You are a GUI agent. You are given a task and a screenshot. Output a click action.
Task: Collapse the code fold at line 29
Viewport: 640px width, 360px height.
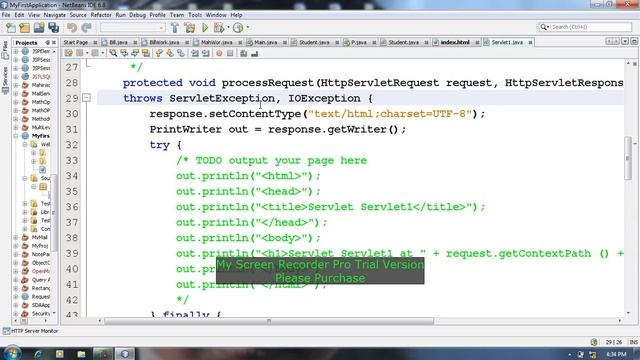(86, 98)
